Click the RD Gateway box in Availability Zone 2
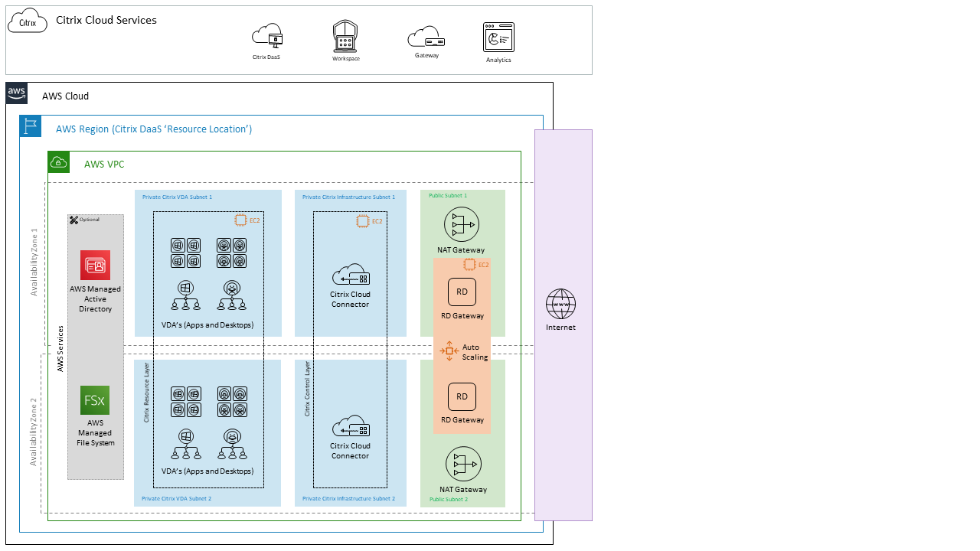 tap(462, 396)
